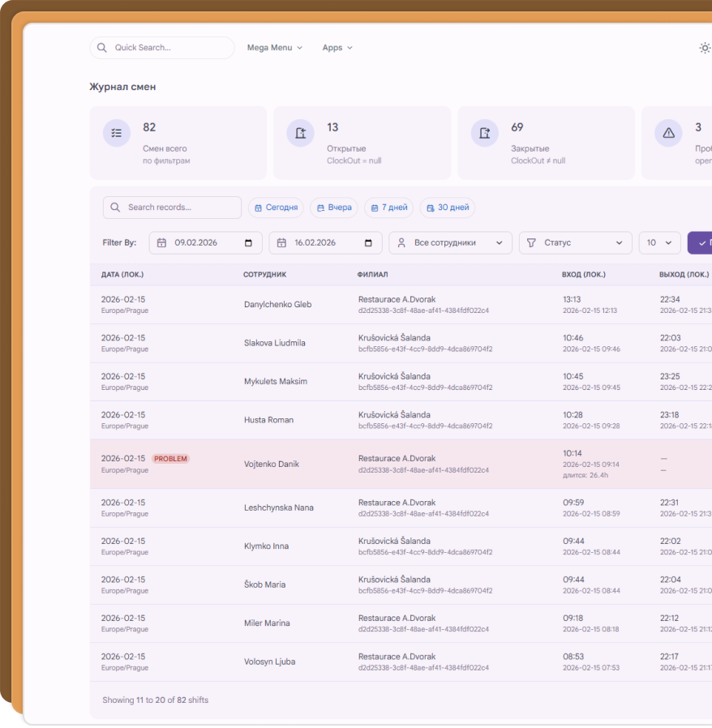Click the sun theme toggle icon

(705, 48)
